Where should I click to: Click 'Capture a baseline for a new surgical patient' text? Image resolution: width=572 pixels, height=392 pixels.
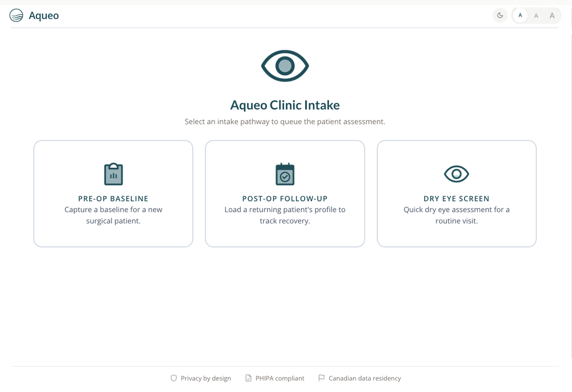tap(113, 215)
